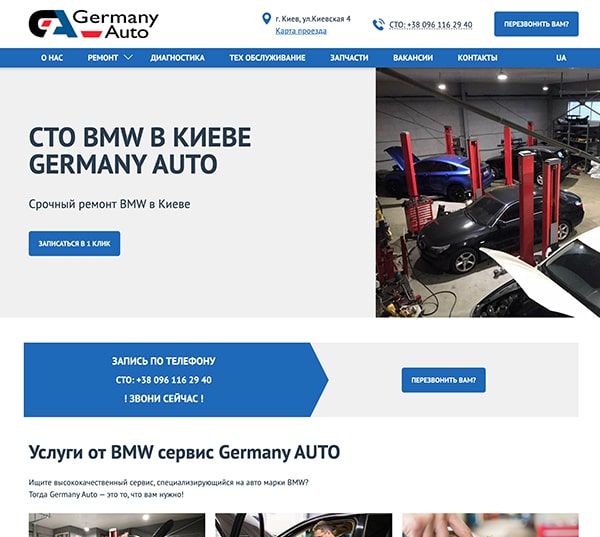Follow the Карта проезда link

tap(301, 31)
